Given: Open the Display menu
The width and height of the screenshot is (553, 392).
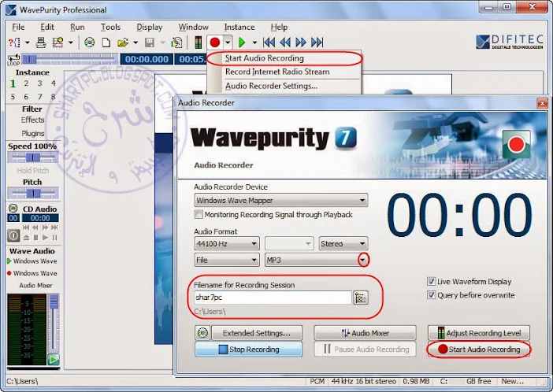Looking at the screenshot, I should pyautogui.click(x=149, y=27).
